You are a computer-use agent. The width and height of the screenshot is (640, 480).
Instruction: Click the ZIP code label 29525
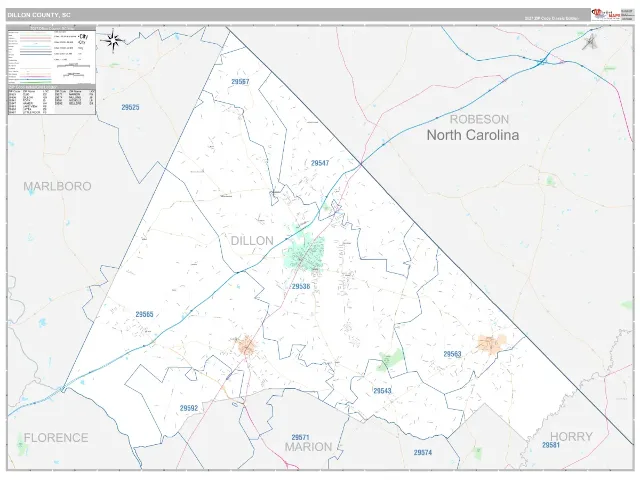(x=130, y=107)
